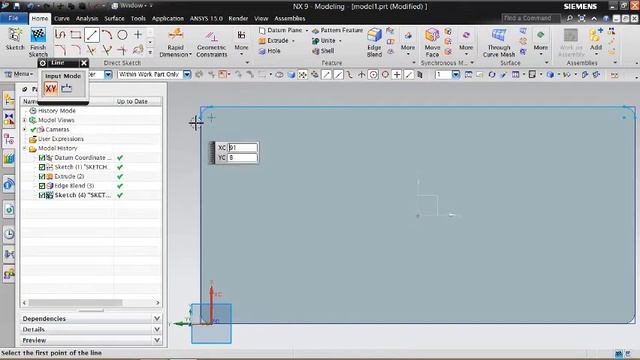This screenshot has height=360, width=640.
Task: Toggle Datum Coordinate System checkbox
Action: click(x=42, y=158)
